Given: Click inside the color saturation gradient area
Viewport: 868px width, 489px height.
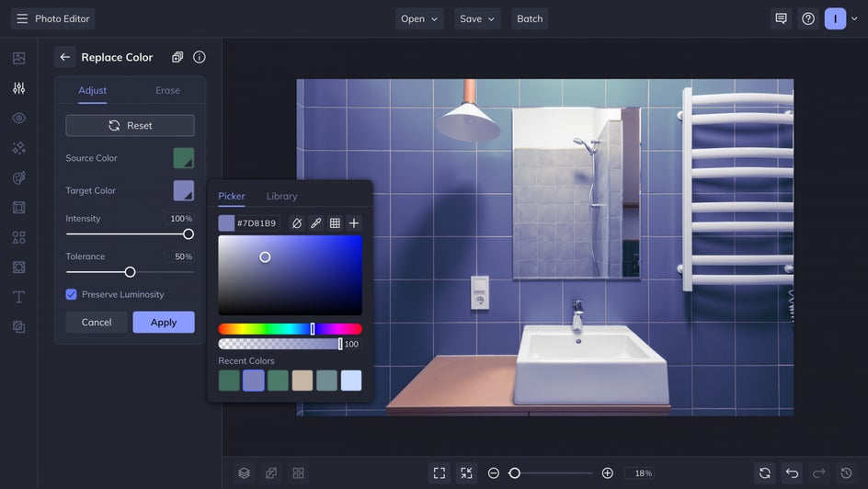Looking at the screenshot, I should pos(290,276).
